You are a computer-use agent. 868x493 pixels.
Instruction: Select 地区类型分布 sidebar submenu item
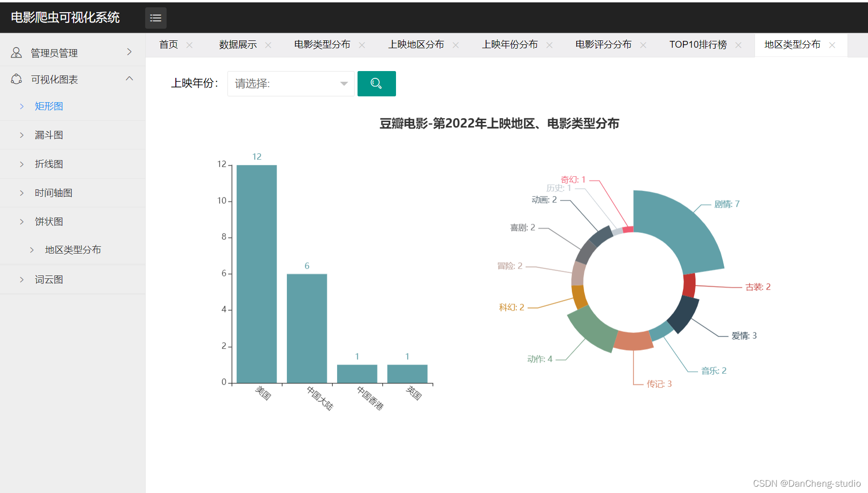[x=73, y=250]
